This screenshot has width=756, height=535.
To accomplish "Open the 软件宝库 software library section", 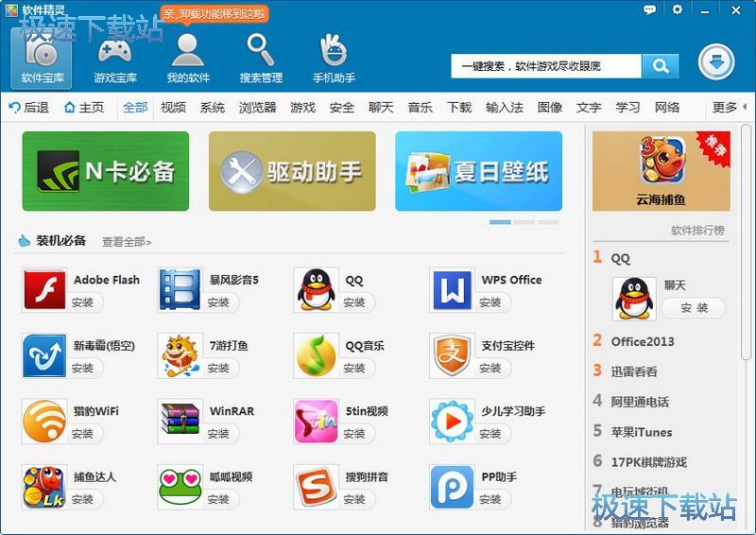I will (x=42, y=59).
